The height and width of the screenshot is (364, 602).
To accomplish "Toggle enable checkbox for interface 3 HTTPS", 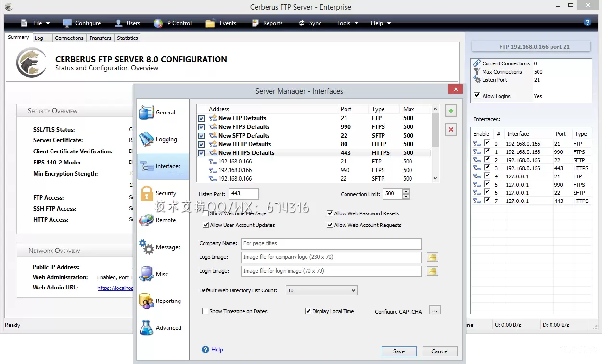I will coord(487,168).
